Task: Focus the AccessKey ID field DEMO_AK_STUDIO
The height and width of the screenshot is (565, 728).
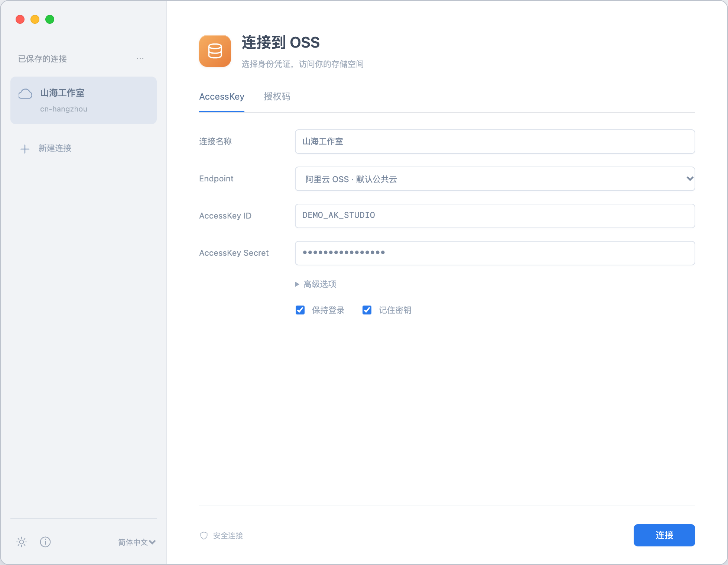Action: pos(495,216)
